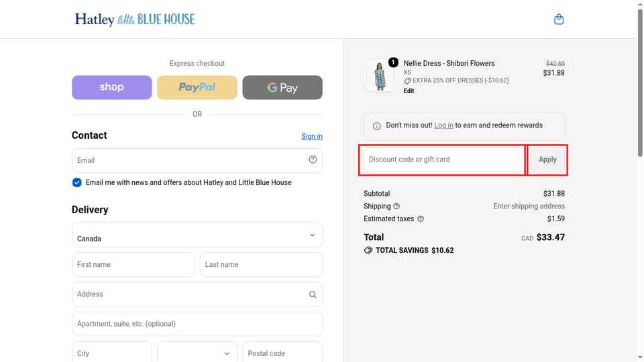Click the page vertical scrollbar thumb
Viewport: 644px width, 362px height.
click(x=640, y=82)
